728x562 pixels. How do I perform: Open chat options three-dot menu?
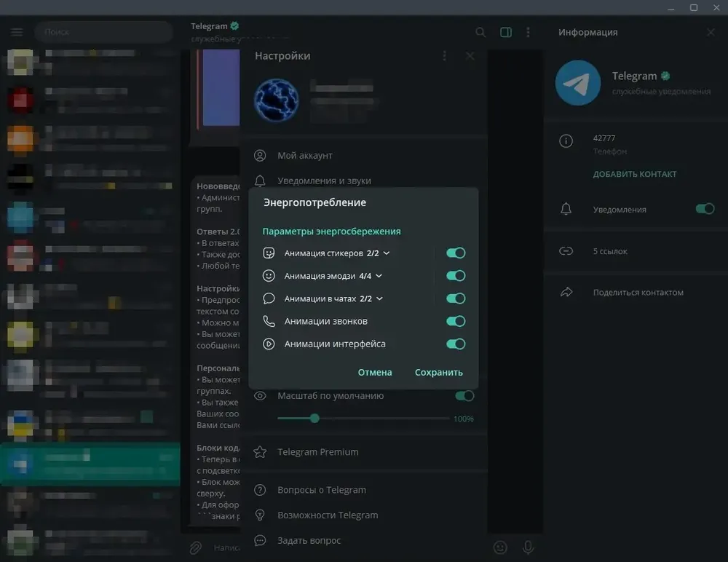coord(528,32)
